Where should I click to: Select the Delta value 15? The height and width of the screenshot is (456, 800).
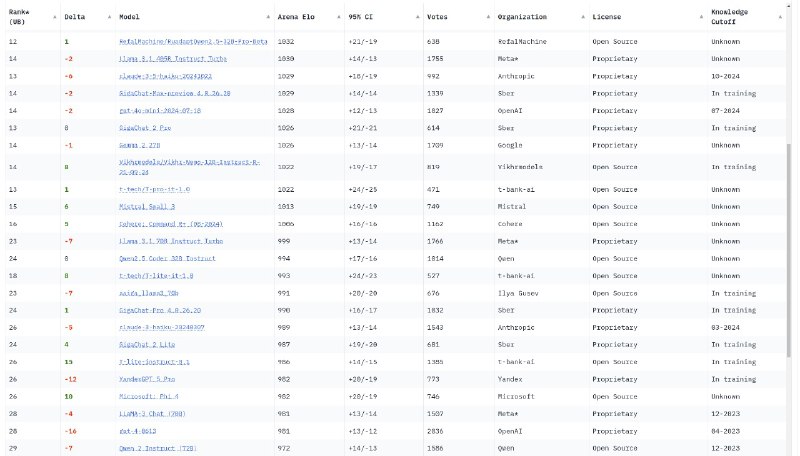[x=68, y=362]
